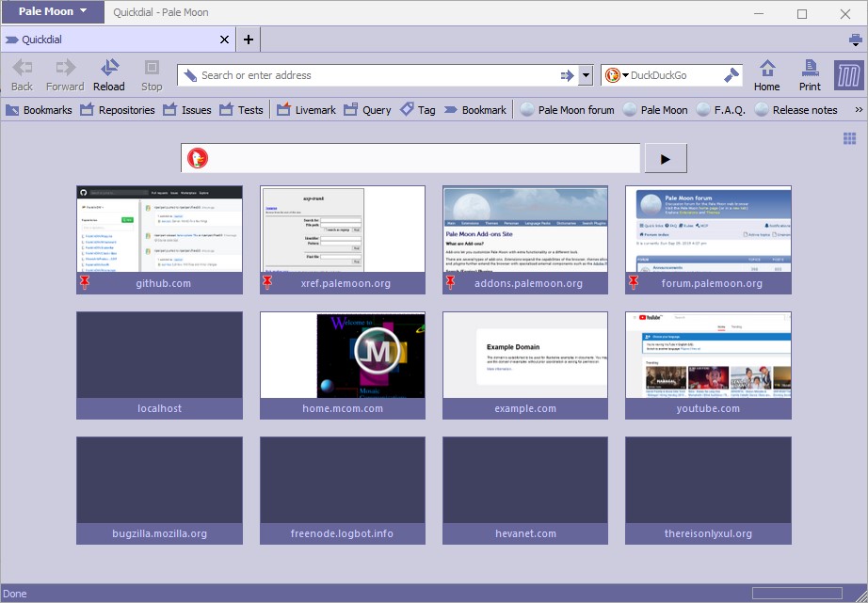Open the Pale Moon forum bookmark
This screenshot has height=603, width=868.
point(568,109)
